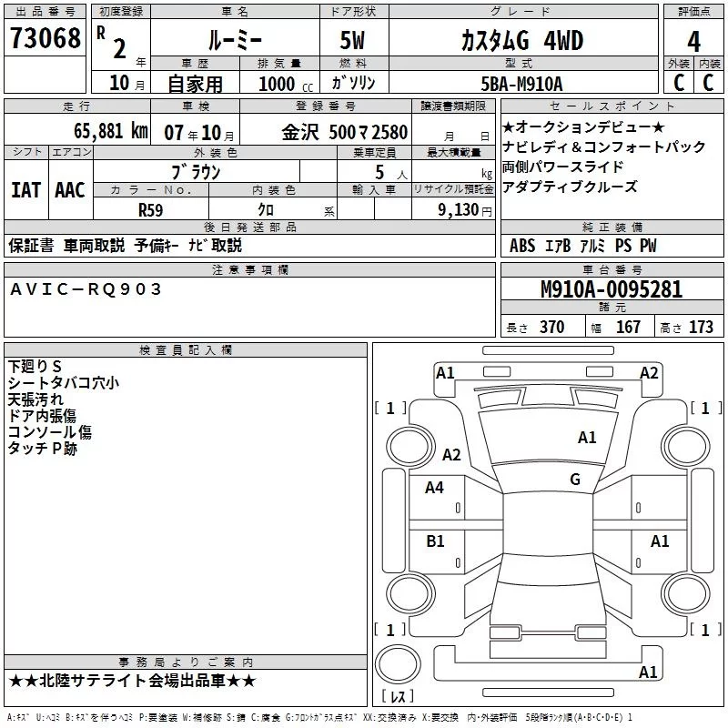The height and width of the screenshot is (728, 728).
Task: Click the B1 damage mark on the diagram
Action: point(435,541)
